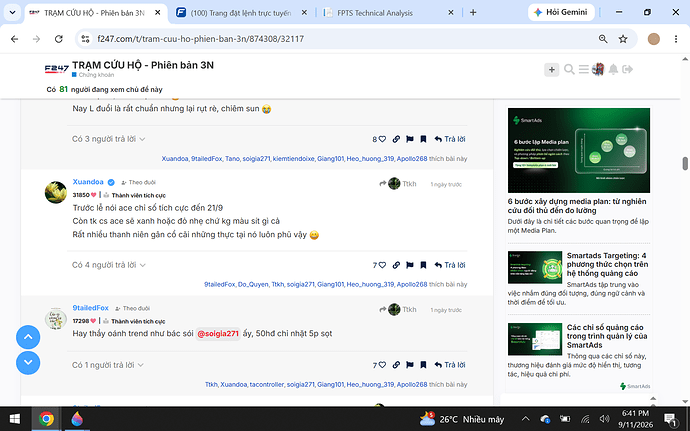Go back to the previous page
This screenshot has height=431, width=690.
pos(15,39)
